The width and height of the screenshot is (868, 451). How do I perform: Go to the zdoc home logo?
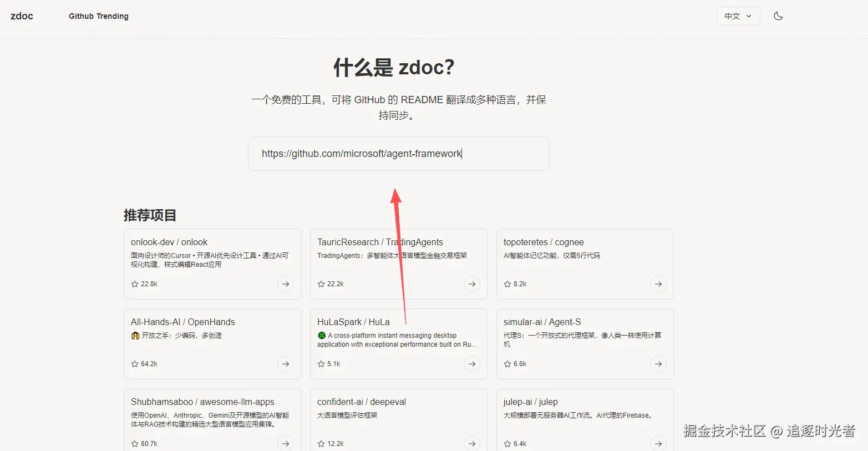22,16
